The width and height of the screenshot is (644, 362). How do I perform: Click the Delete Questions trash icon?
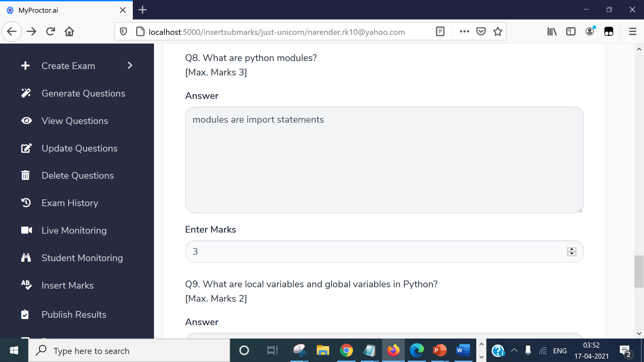click(25, 175)
